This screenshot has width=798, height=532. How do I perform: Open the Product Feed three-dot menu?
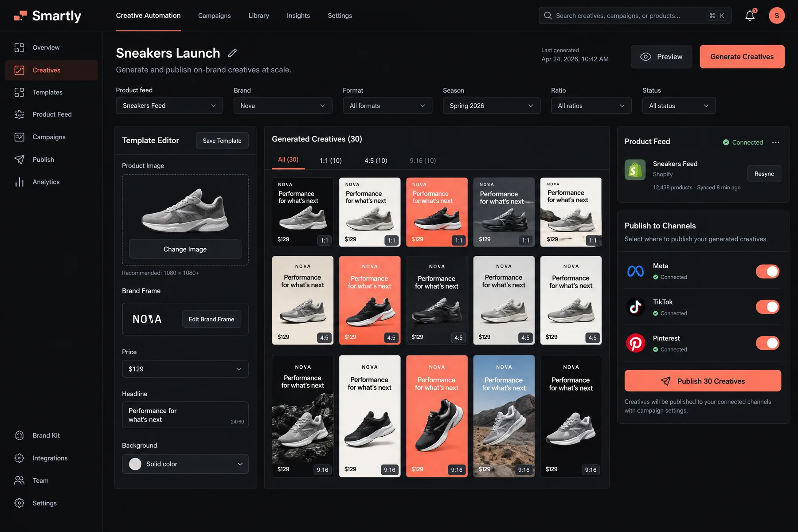tap(775, 142)
